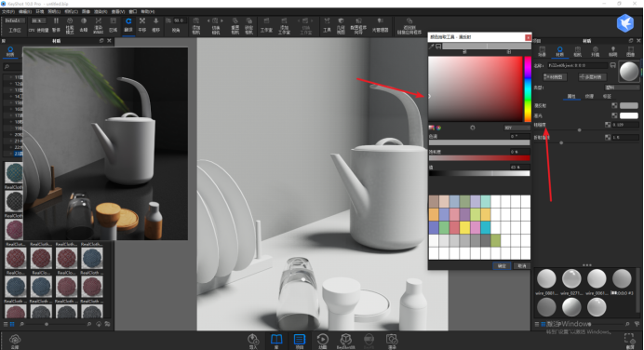The width and height of the screenshot is (644, 350).
Task: Switch library to grid view icon
Action: click(12, 324)
